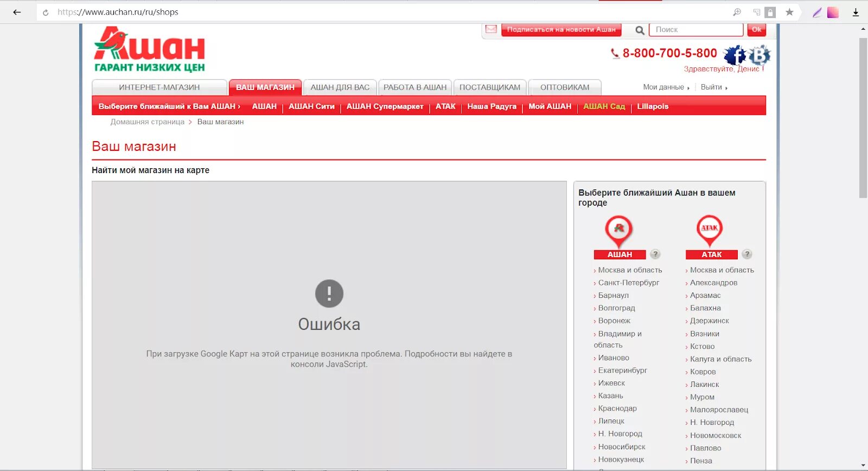This screenshot has height=471, width=868.
Task: Click the pink square extension icon
Action: (x=833, y=12)
